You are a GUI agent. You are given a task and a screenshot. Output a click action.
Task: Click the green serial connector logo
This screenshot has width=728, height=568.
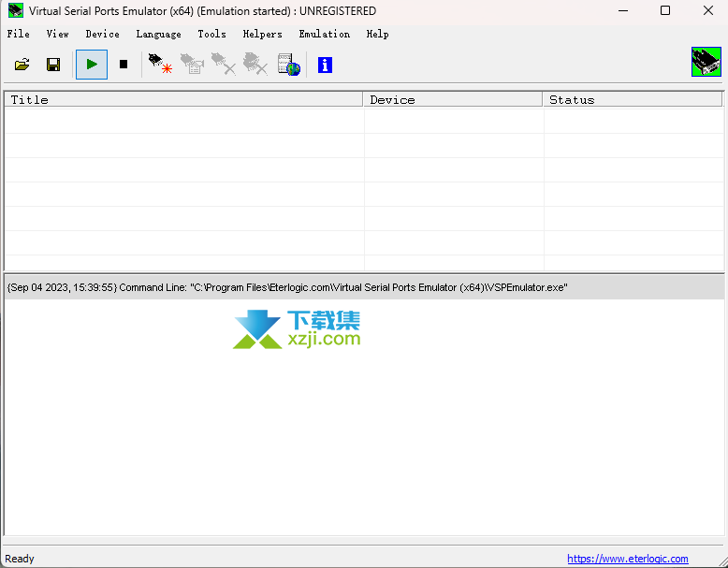point(706,62)
